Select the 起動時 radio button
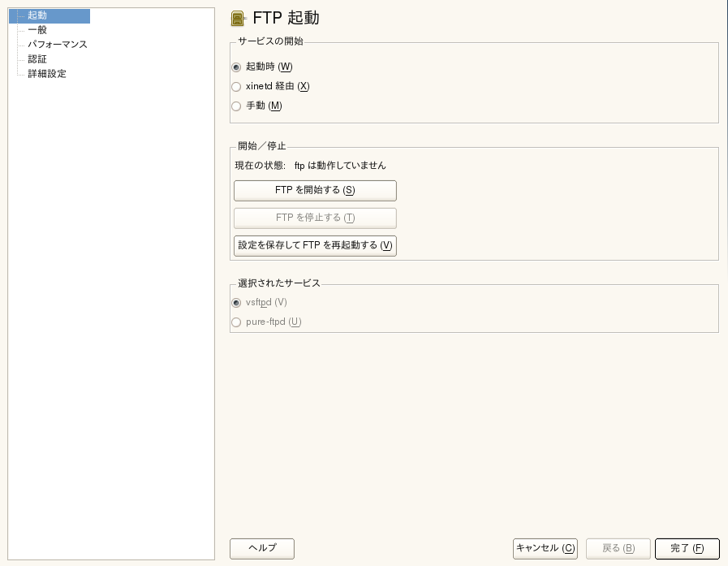The height and width of the screenshot is (566, 728). [236, 67]
